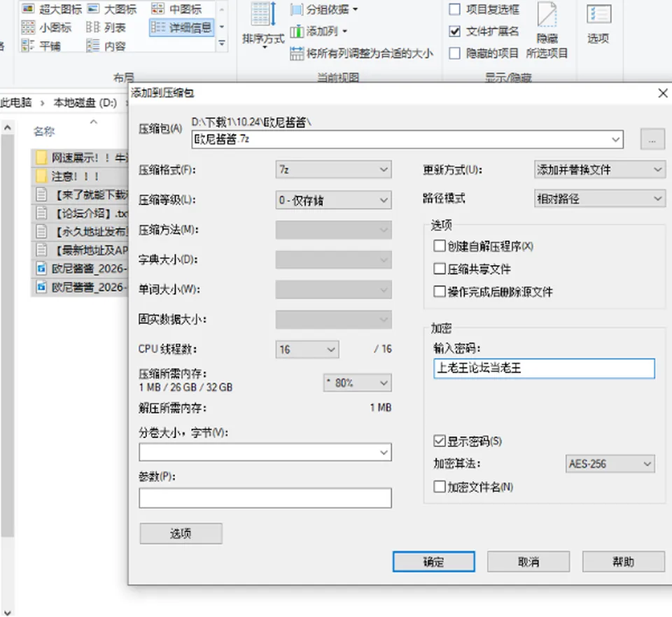The height and width of the screenshot is (617, 672).
Task: Click hide selected items icon
Action: pos(547,30)
